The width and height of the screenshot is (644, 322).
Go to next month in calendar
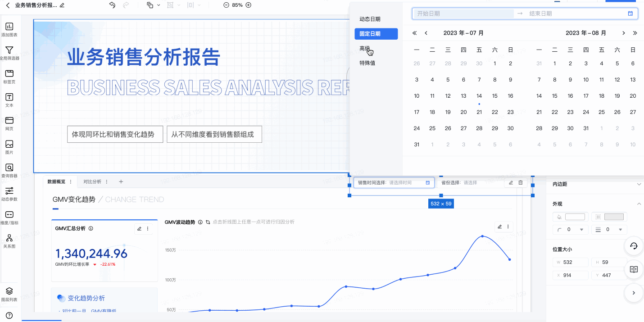623,33
